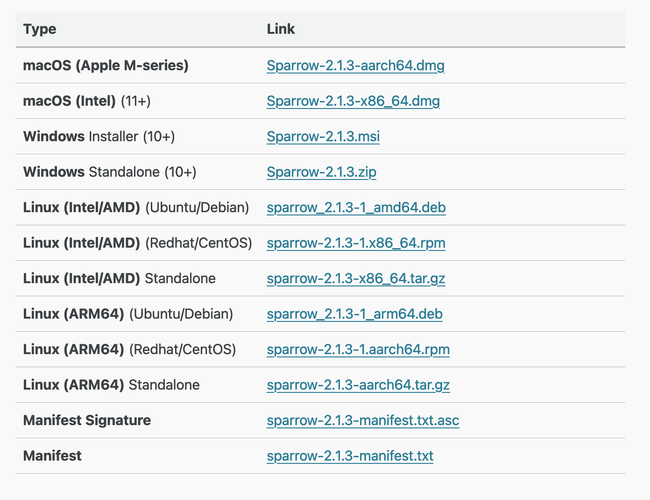Open the sparrow_2.1.3-1_arm64.deb link
Screen dimensions: 650x500
[354, 314]
